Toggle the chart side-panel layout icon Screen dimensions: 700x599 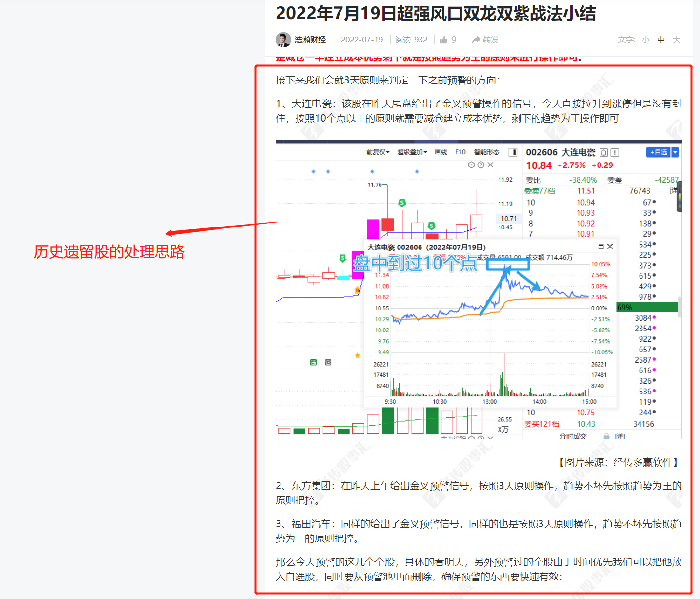(x=513, y=152)
